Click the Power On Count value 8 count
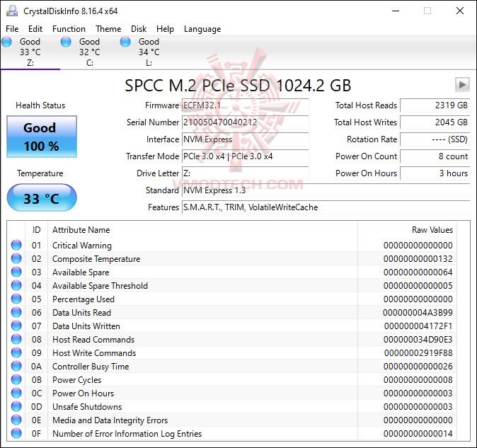This screenshot has height=448, width=477. (435, 156)
